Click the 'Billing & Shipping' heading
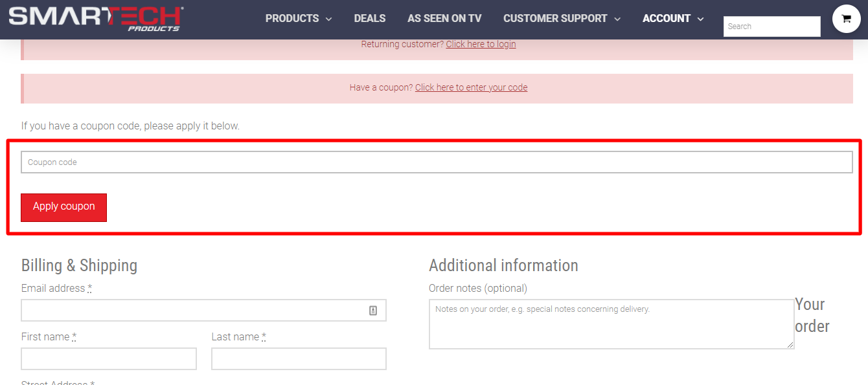Viewport: 868px width, 385px height. 79,265
